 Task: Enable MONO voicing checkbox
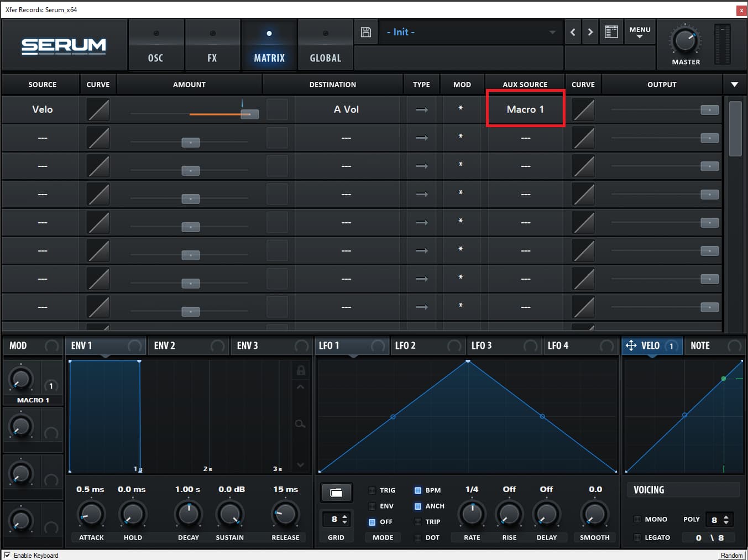637,519
